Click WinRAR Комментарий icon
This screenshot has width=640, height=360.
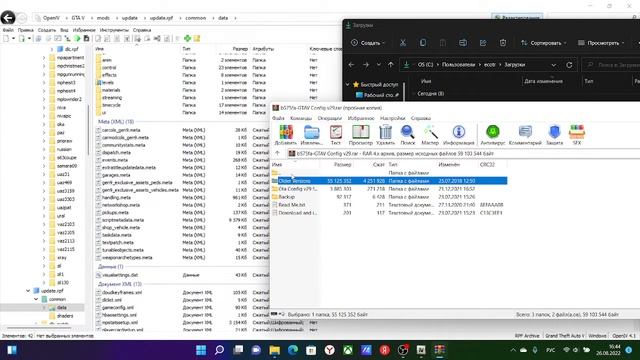pos(525,134)
